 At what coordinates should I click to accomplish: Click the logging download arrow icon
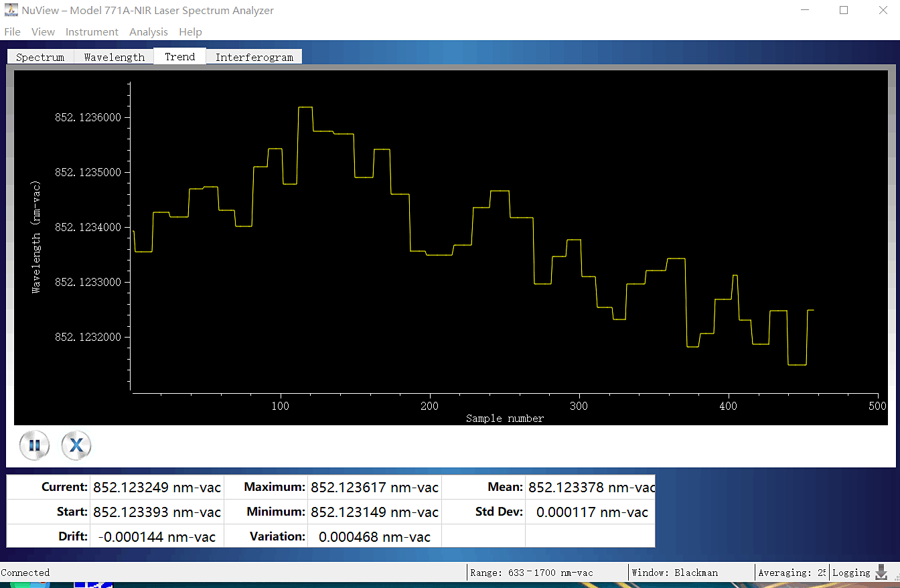pos(881,572)
